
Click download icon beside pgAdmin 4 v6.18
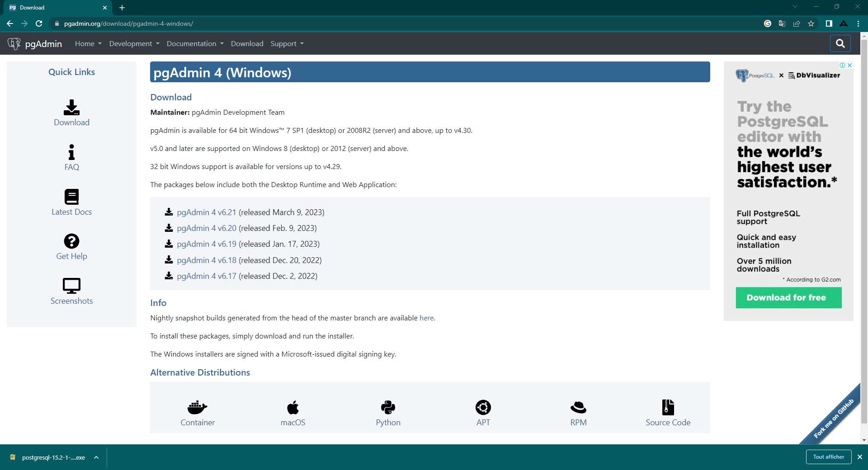169,260
